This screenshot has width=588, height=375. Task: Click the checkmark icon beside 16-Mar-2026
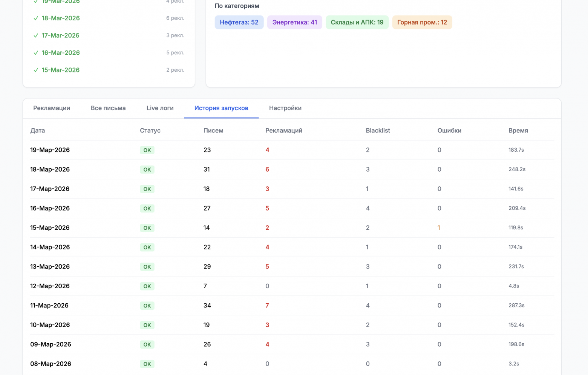point(36,53)
